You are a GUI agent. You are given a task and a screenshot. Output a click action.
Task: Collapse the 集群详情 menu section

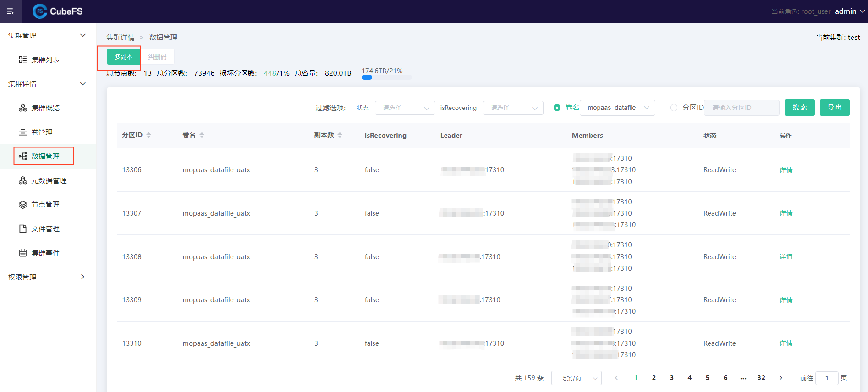48,84
